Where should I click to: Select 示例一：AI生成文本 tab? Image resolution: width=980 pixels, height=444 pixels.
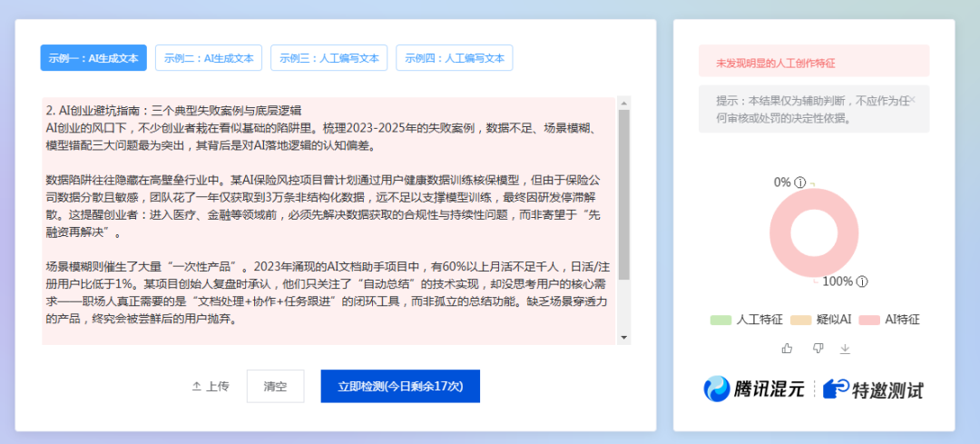(x=93, y=58)
